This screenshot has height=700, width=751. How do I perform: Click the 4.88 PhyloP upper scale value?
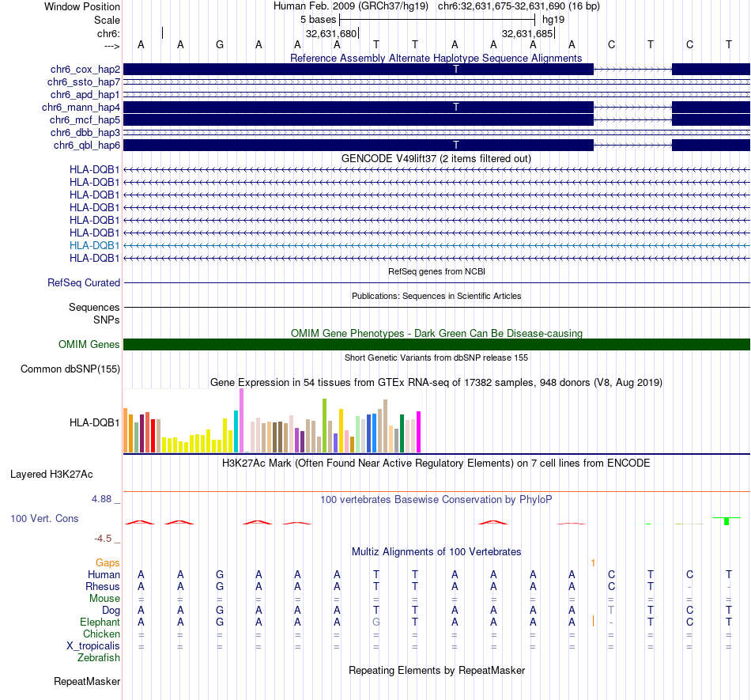[101, 499]
